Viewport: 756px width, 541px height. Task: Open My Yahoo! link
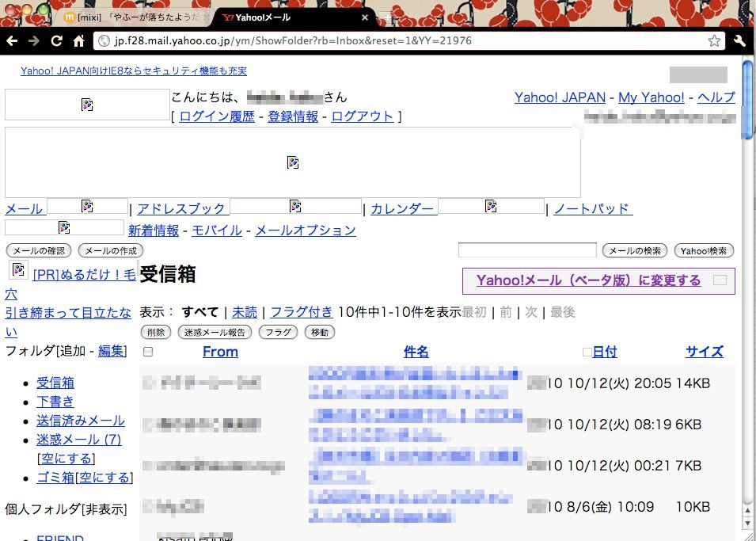(652, 97)
